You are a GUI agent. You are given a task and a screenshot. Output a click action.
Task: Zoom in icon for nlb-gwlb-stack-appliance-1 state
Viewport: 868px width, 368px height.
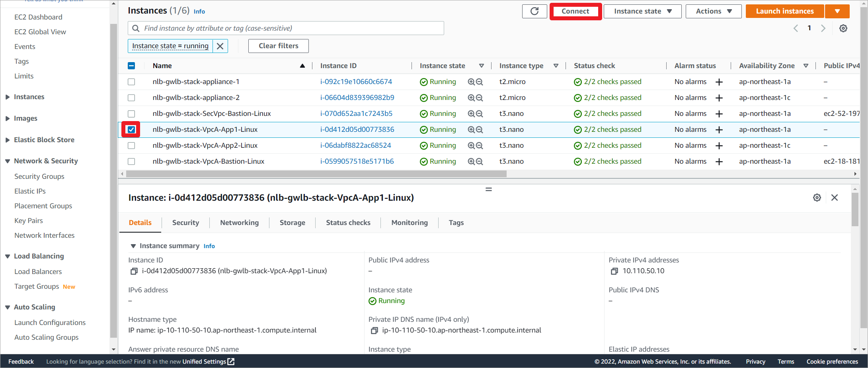click(471, 82)
